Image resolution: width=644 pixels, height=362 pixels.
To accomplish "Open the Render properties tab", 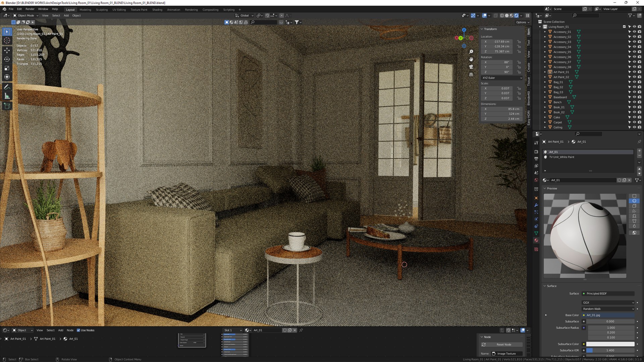I will point(536,152).
